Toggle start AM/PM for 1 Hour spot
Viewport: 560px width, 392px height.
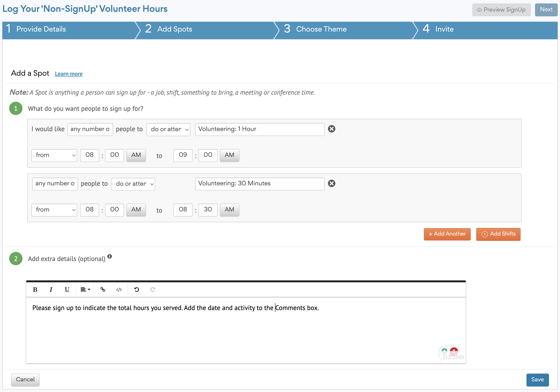[136, 156]
